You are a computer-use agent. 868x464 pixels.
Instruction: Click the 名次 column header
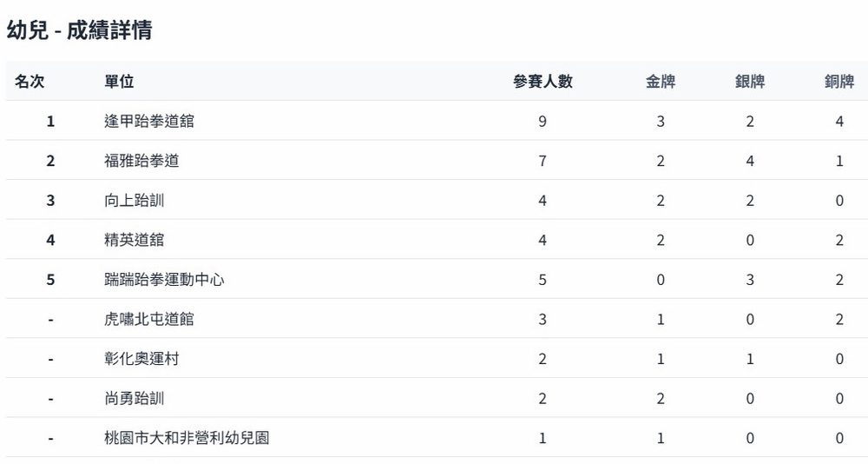(x=30, y=82)
